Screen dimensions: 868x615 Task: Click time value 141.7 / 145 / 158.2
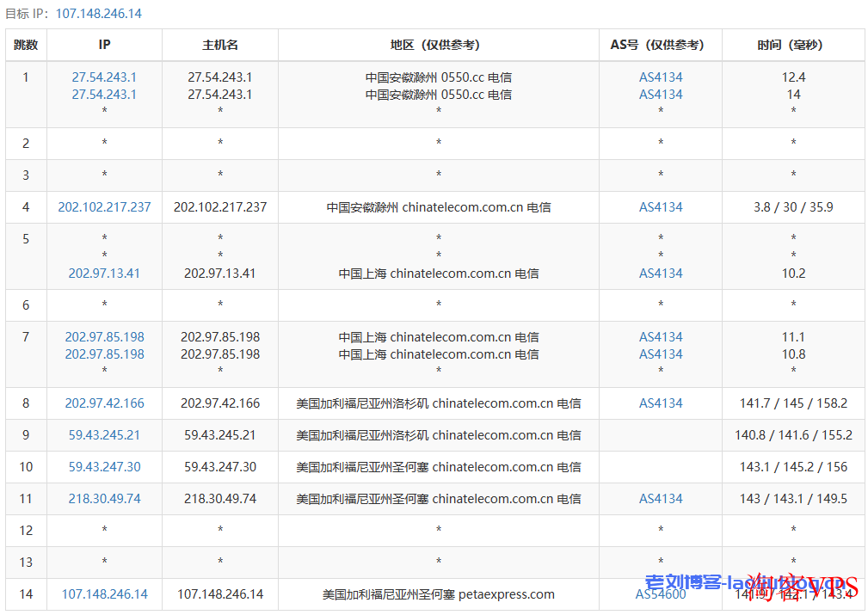(x=793, y=403)
